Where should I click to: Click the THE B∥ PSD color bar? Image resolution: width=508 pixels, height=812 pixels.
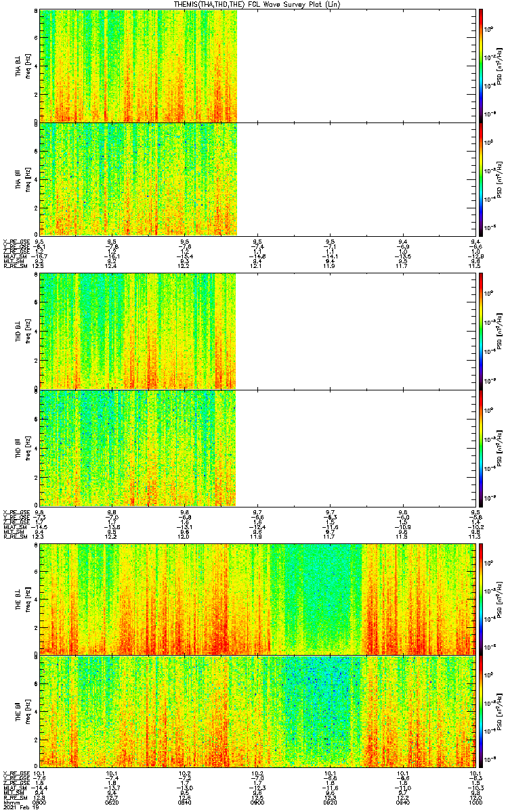coord(481,710)
